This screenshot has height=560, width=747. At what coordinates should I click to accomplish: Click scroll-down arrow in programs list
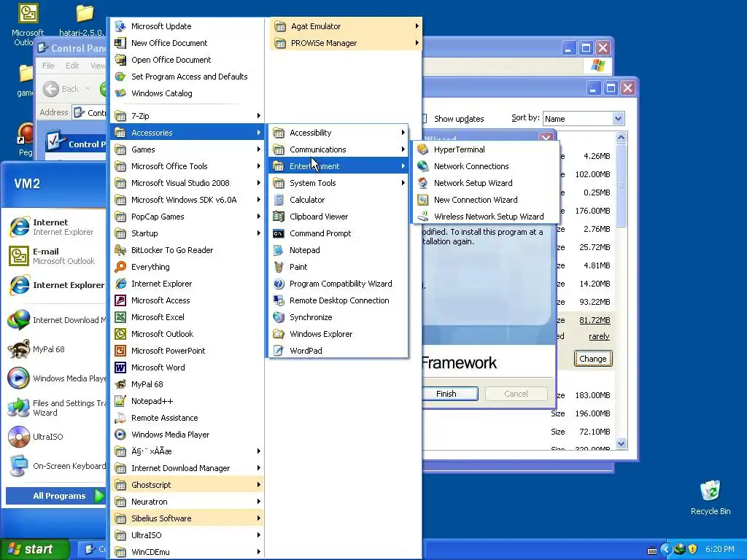[621, 444]
